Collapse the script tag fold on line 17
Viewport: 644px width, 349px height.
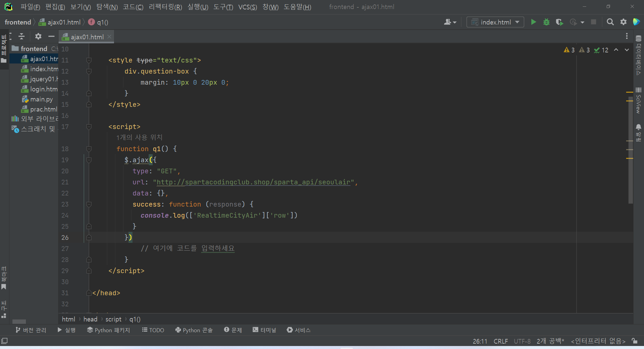coord(89,127)
